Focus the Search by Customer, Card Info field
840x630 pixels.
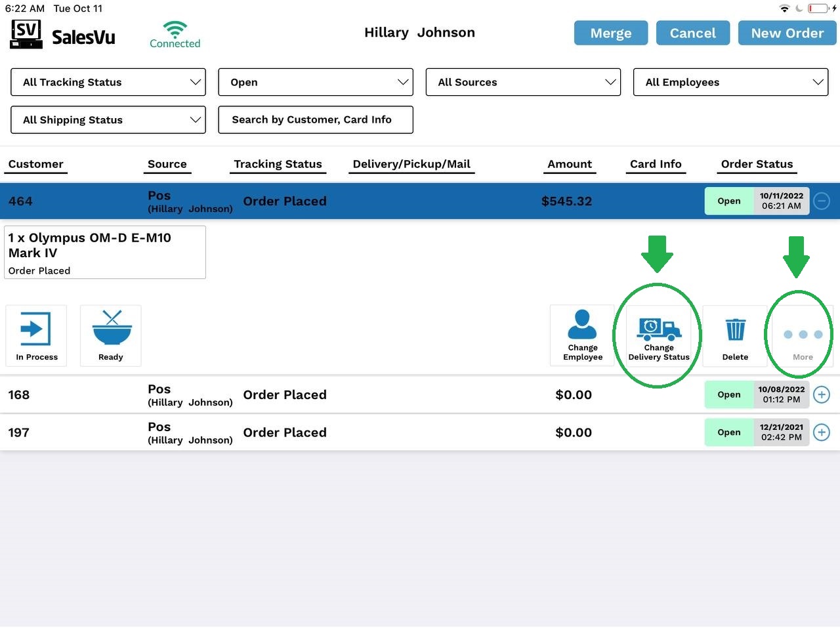316,120
